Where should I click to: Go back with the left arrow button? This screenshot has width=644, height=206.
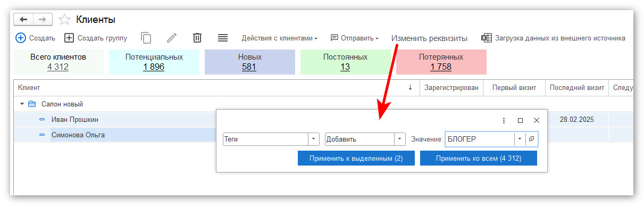pos(23,19)
